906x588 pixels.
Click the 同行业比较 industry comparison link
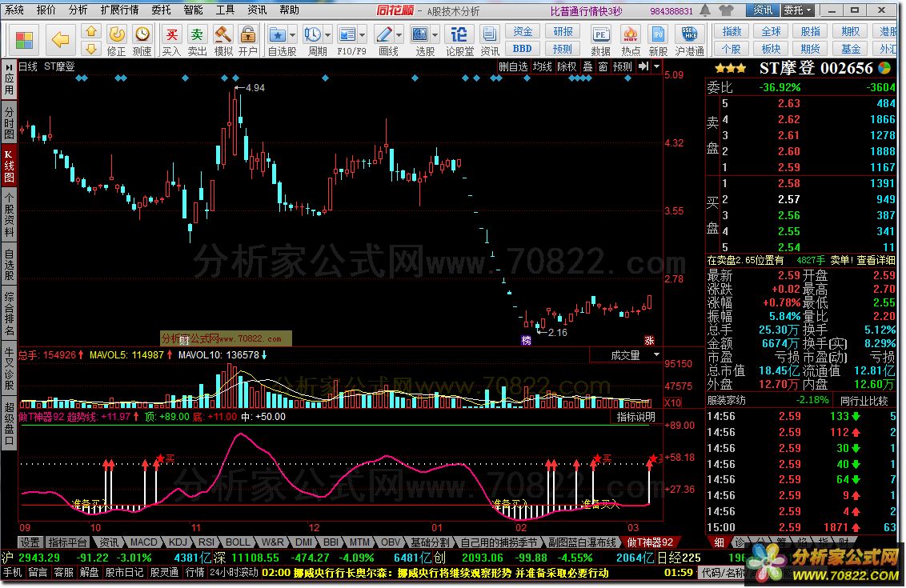pos(864,400)
